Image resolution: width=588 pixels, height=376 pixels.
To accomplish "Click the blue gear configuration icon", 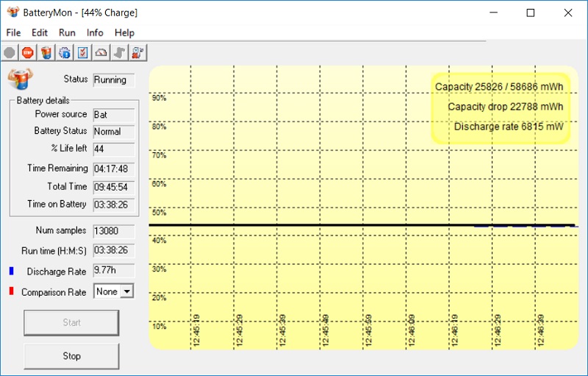I will (x=65, y=52).
